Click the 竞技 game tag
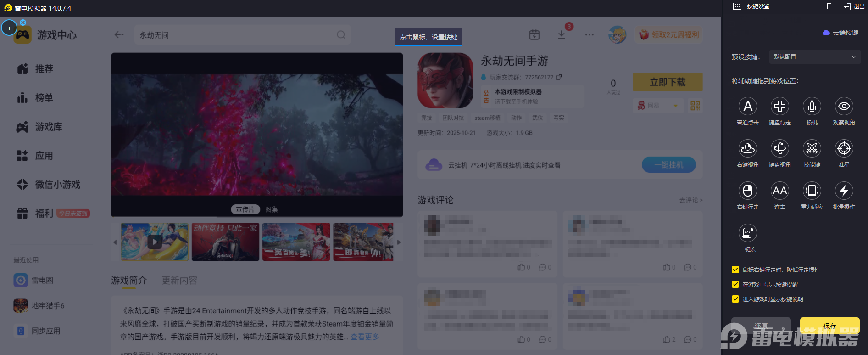Viewport: 868px width, 355px height. [427, 118]
